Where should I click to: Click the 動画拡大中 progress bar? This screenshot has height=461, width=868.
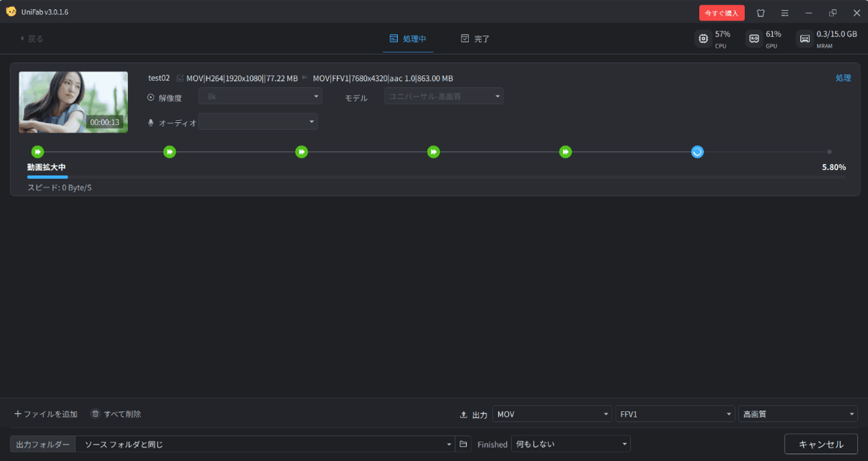tap(436, 177)
